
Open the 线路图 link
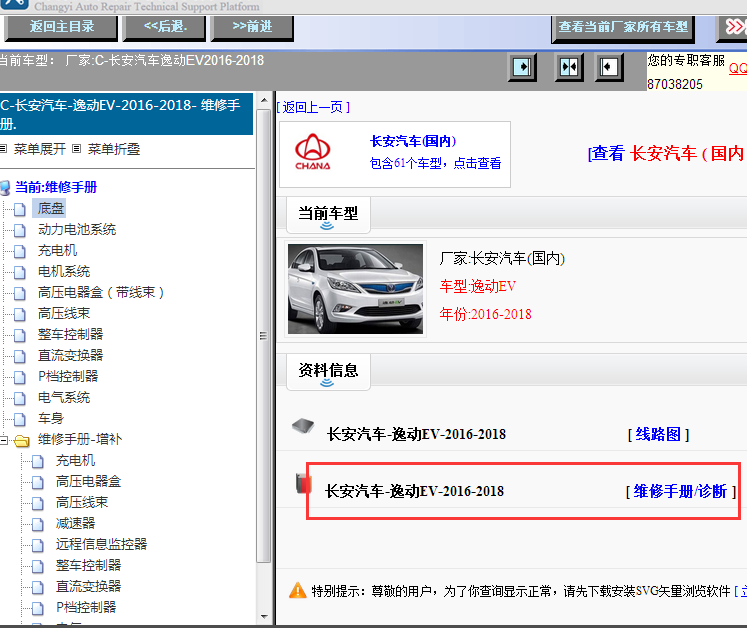pos(658,435)
